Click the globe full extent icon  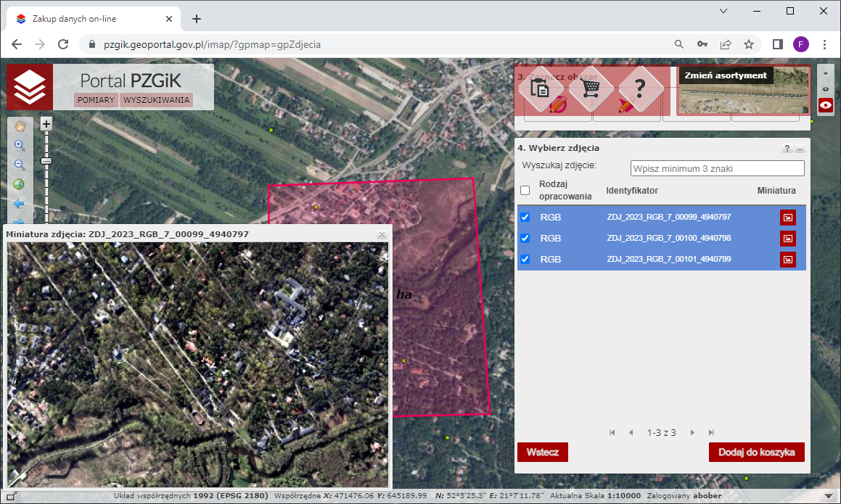tap(20, 184)
